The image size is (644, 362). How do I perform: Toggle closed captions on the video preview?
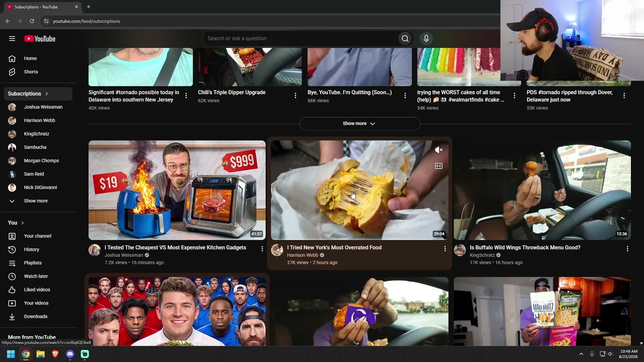click(x=439, y=166)
